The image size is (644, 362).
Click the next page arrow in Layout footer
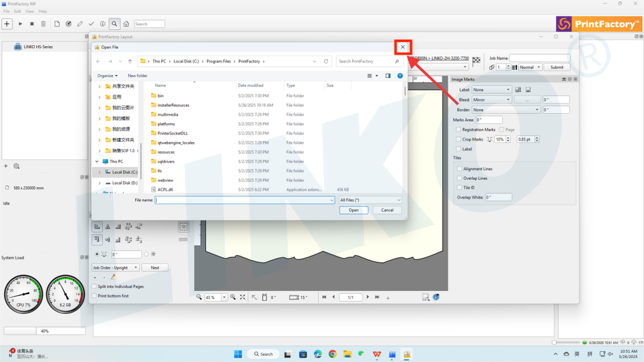click(x=368, y=297)
